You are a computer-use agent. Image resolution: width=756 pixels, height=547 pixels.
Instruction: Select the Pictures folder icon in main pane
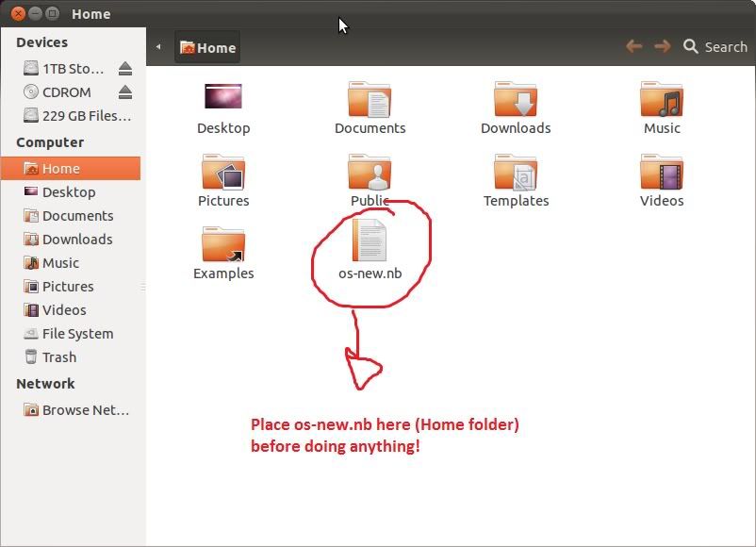click(x=223, y=172)
